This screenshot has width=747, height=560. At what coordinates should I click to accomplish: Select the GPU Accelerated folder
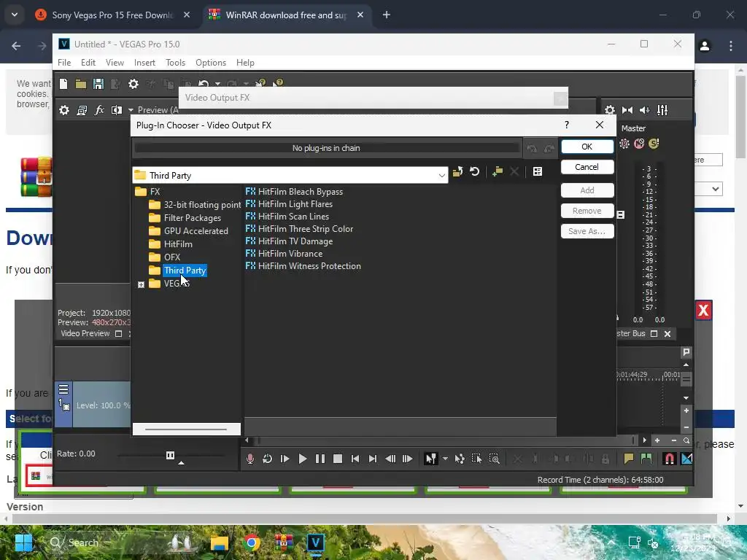[196, 231]
